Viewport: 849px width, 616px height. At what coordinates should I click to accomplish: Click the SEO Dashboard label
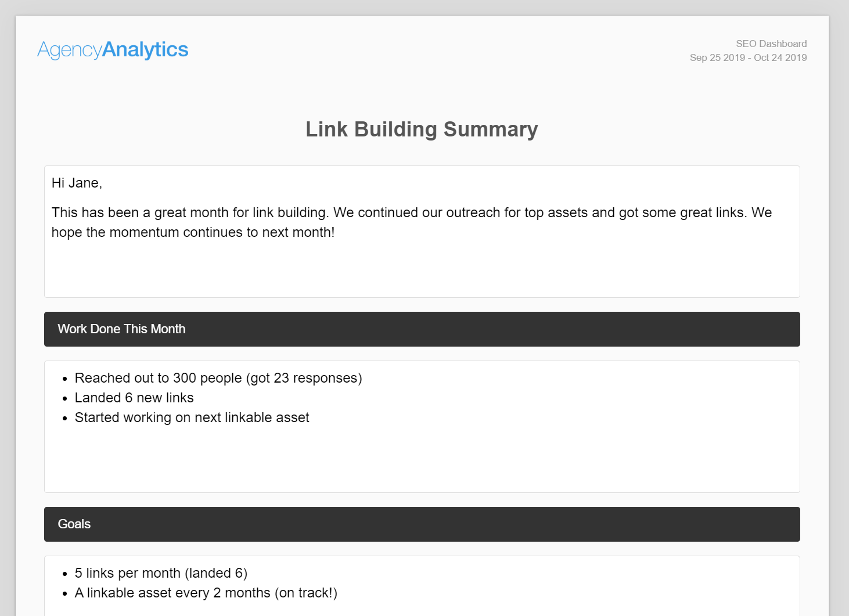click(771, 44)
